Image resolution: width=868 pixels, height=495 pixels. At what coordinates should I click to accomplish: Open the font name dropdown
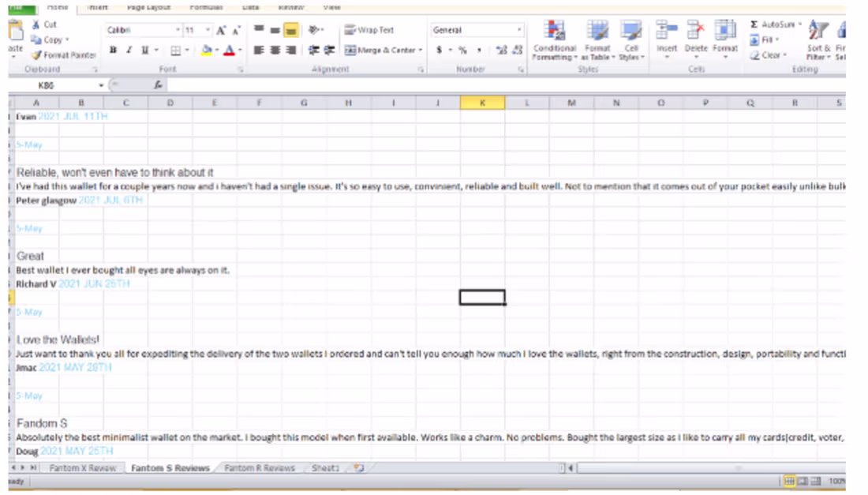178,30
